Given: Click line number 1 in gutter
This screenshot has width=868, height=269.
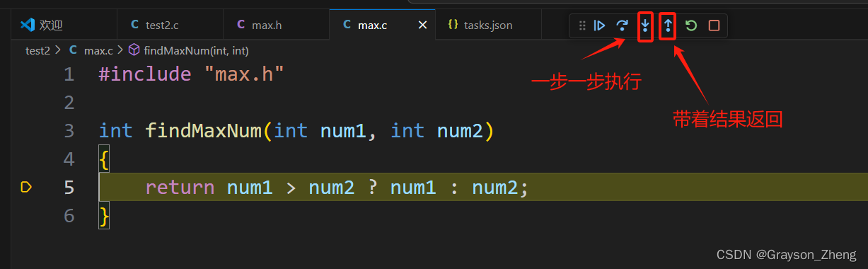Looking at the screenshot, I should (69, 74).
